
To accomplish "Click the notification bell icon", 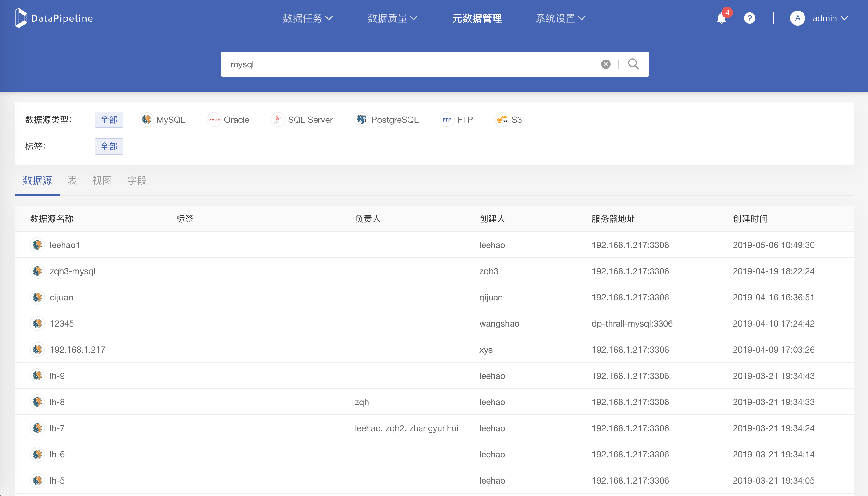I will 721,18.
